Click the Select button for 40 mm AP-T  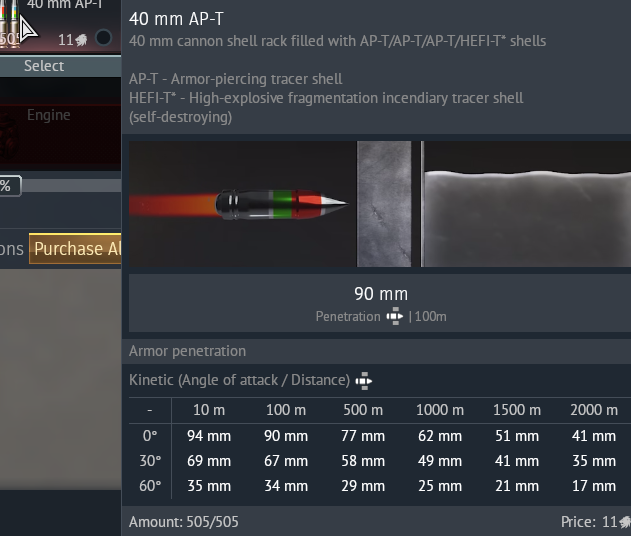(45, 66)
